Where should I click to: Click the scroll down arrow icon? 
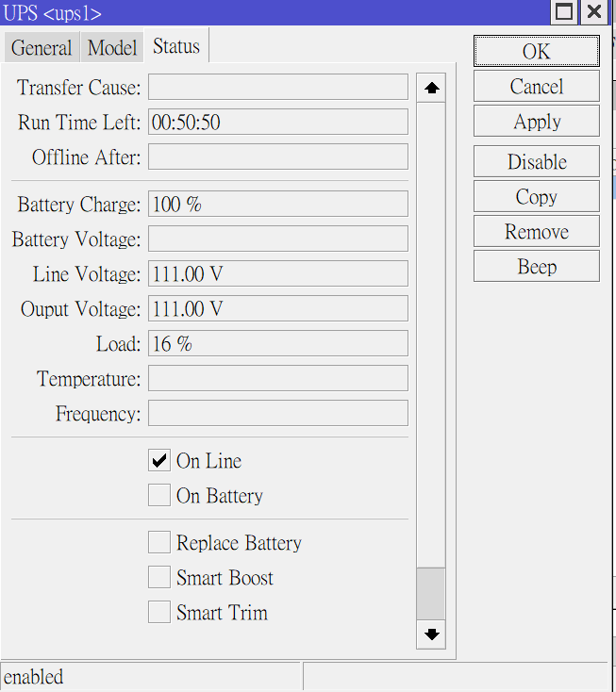(431, 634)
